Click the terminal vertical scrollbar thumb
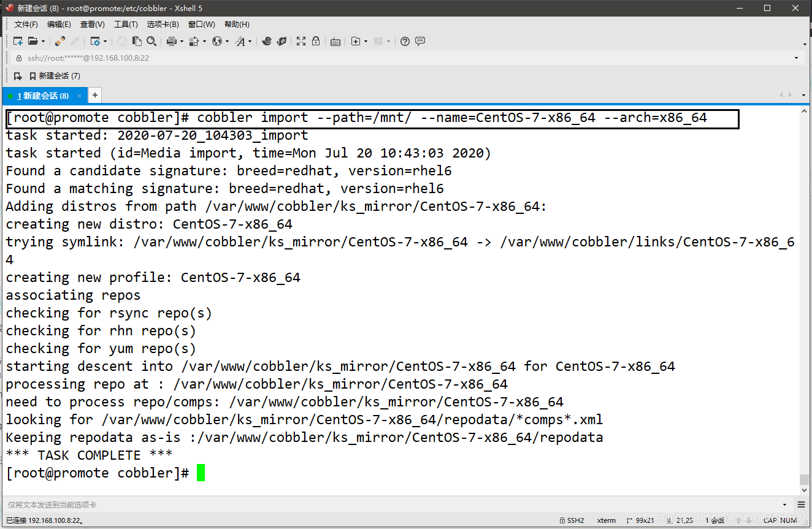The height and width of the screenshot is (529, 812). [805, 479]
